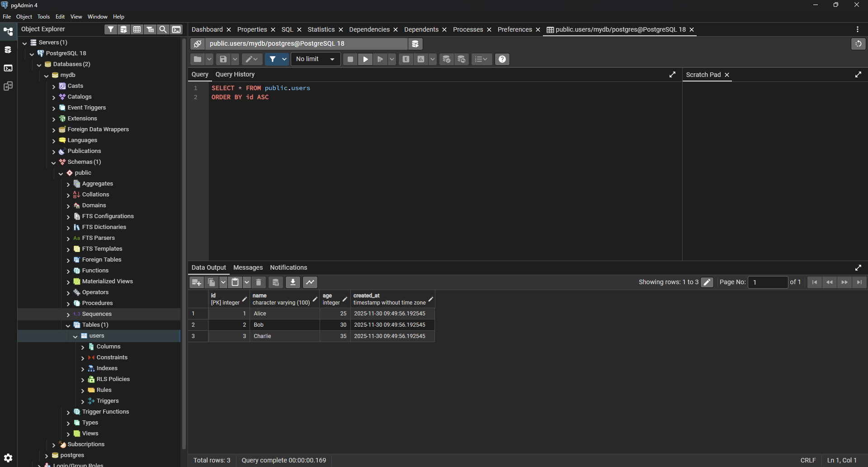Image resolution: width=868 pixels, height=467 pixels.
Task: Toggle the data filter funnel button
Action: 273,59
